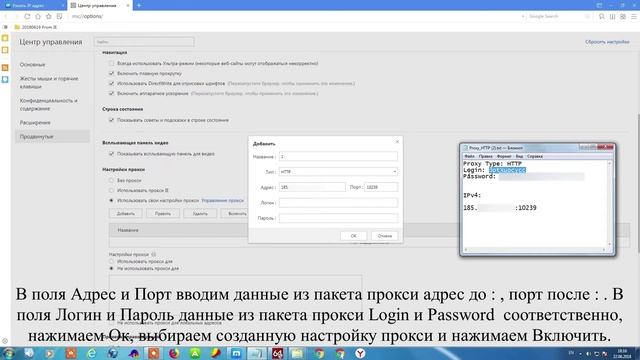The height and width of the screenshot is (360, 640).
Task: Click the Порт input field
Action: click(381, 187)
